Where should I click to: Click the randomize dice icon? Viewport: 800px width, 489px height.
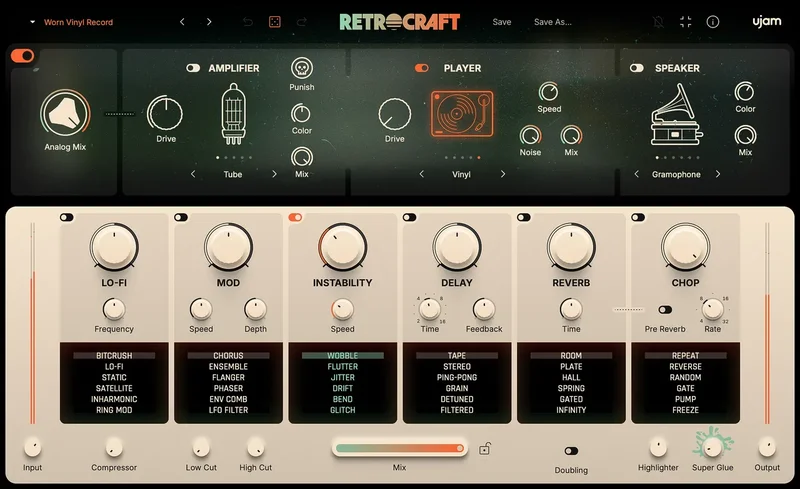274,22
